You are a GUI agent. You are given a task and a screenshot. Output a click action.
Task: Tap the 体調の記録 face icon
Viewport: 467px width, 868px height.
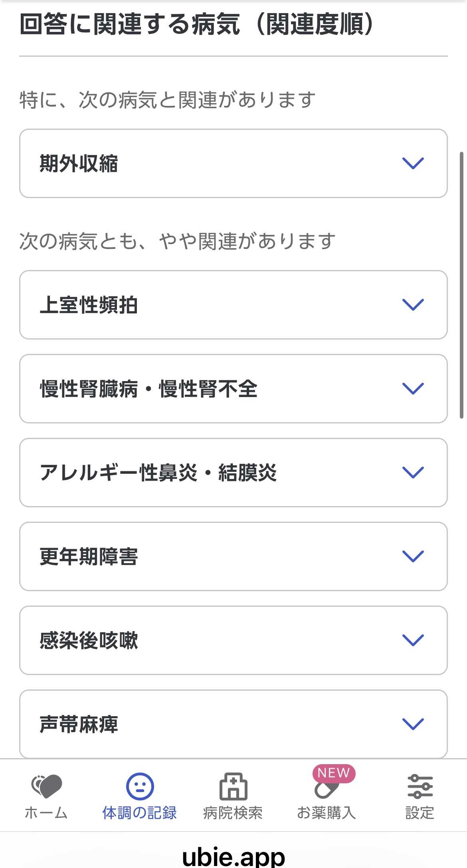pyautogui.click(x=140, y=786)
